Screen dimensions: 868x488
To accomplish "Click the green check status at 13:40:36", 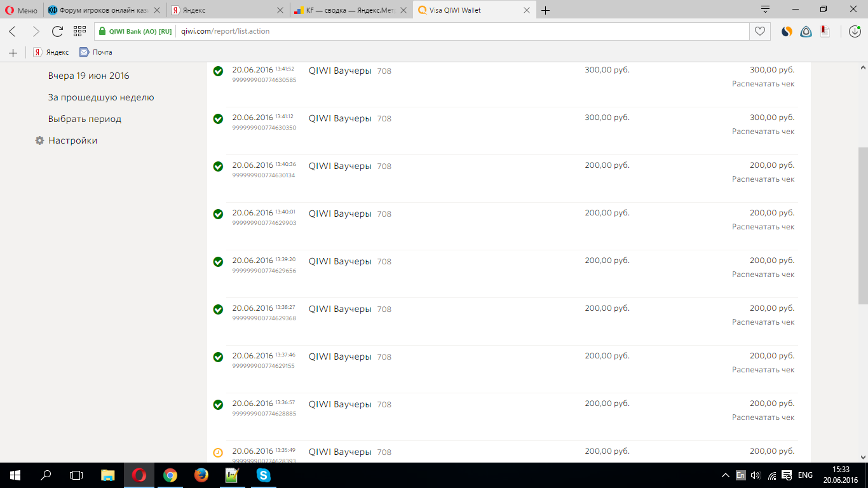I will coord(218,166).
